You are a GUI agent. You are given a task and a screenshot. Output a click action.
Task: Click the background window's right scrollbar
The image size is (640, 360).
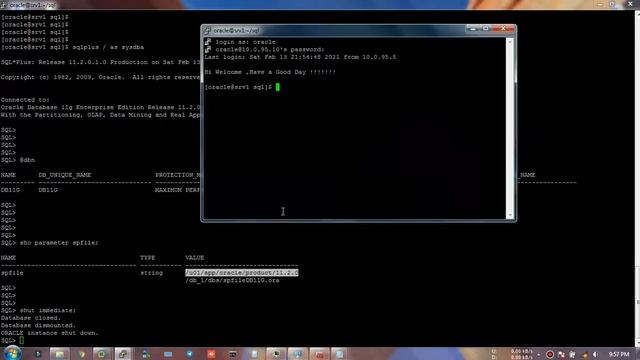tap(638, 180)
